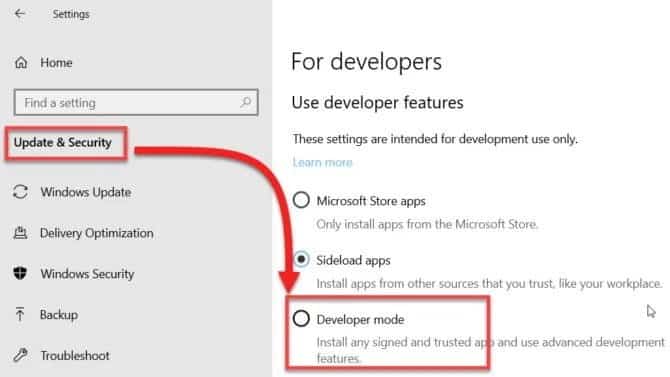Screen dimensions: 670x377
Task: Click the search magnifier icon
Action: 246,102
